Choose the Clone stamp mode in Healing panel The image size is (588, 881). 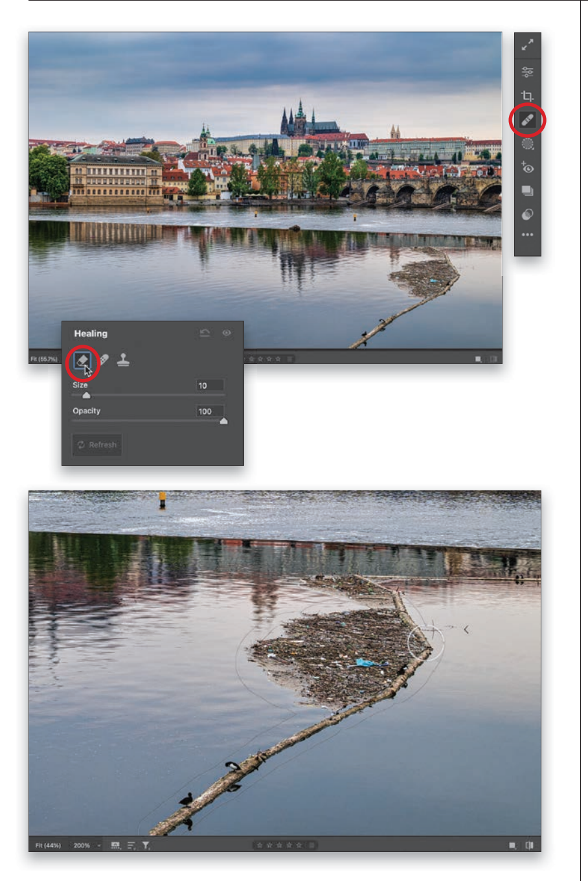click(123, 360)
